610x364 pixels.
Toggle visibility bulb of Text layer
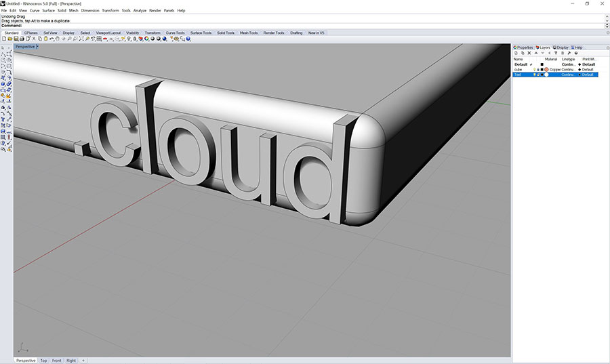coord(535,75)
